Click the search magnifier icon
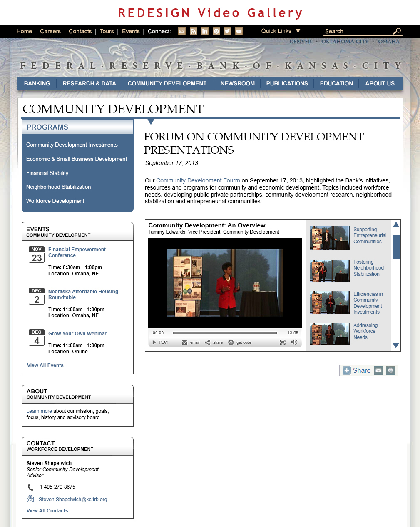The height and width of the screenshot is (527, 420). pyautogui.click(x=397, y=31)
